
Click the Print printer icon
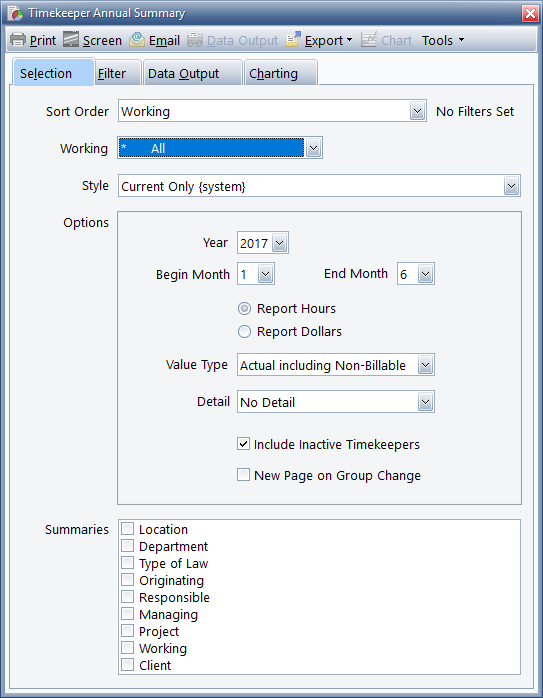[18, 40]
